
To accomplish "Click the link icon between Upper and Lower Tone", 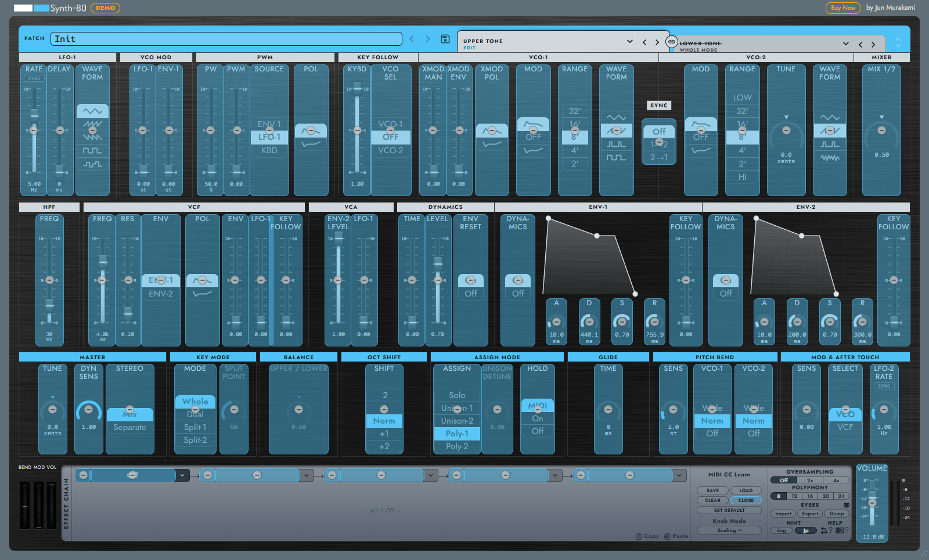I will click(x=671, y=42).
